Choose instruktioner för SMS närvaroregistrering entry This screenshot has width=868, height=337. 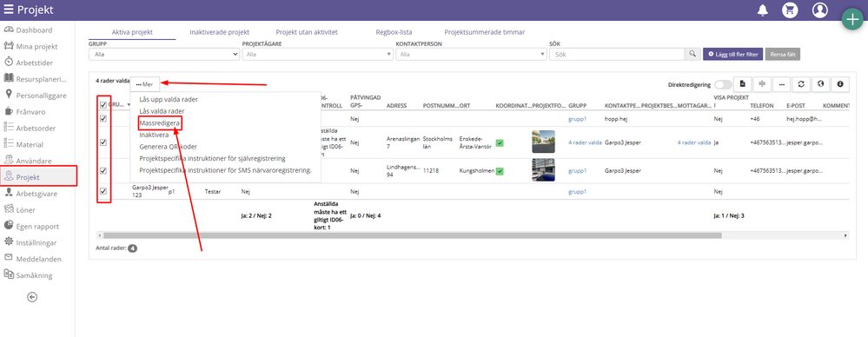point(225,170)
